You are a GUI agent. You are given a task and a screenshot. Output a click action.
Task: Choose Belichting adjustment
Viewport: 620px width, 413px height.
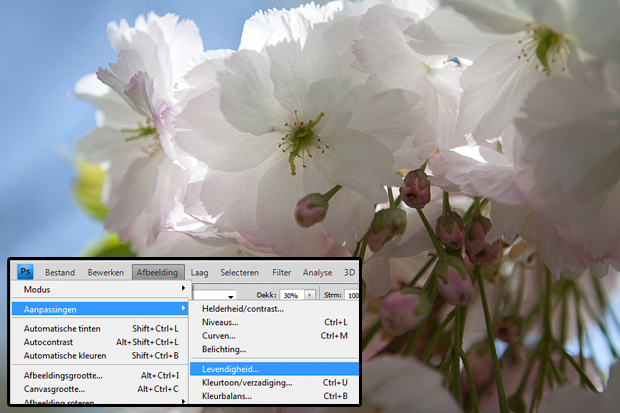pos(274,349)
